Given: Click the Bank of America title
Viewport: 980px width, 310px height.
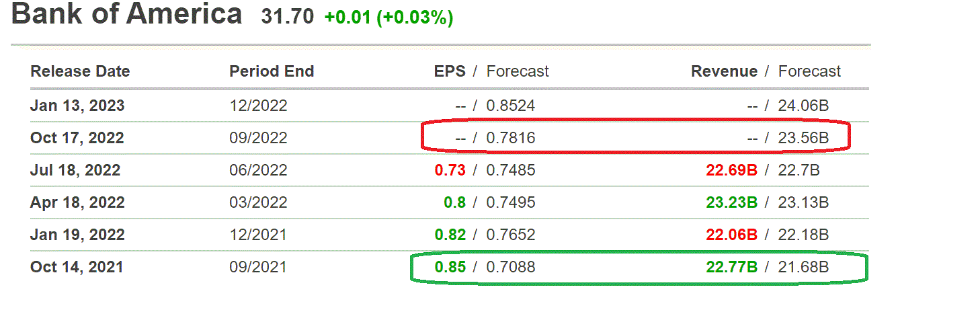Looking at the screenshot, I should point(127,14).
